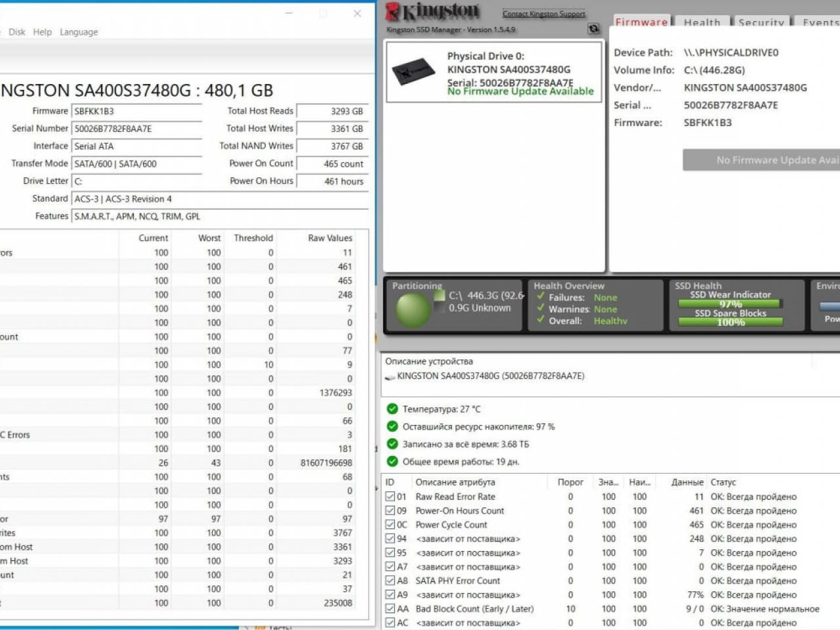Click the disk icon beside KINGSTON device description
Screen dimensions: 840x630
(x=390, y=377)
